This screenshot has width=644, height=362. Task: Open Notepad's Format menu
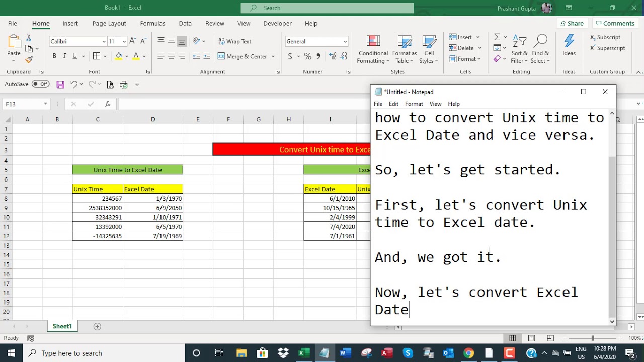(414, 104)
